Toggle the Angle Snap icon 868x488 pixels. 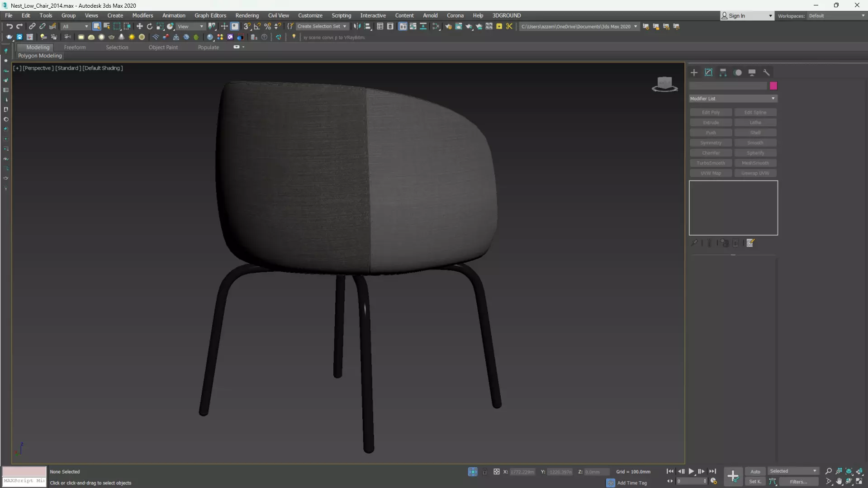tap(257, 26)
